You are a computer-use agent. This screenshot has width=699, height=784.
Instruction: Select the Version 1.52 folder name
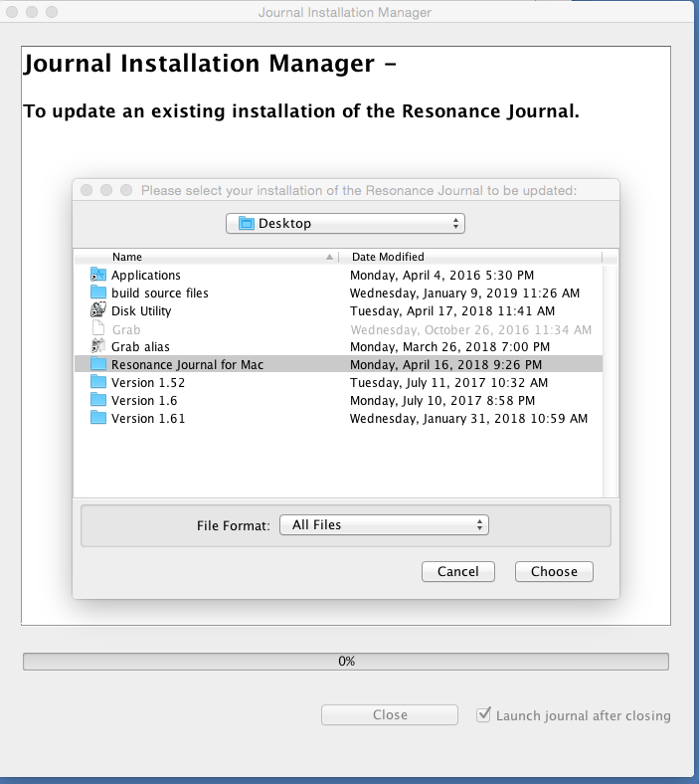pos(148,382)
